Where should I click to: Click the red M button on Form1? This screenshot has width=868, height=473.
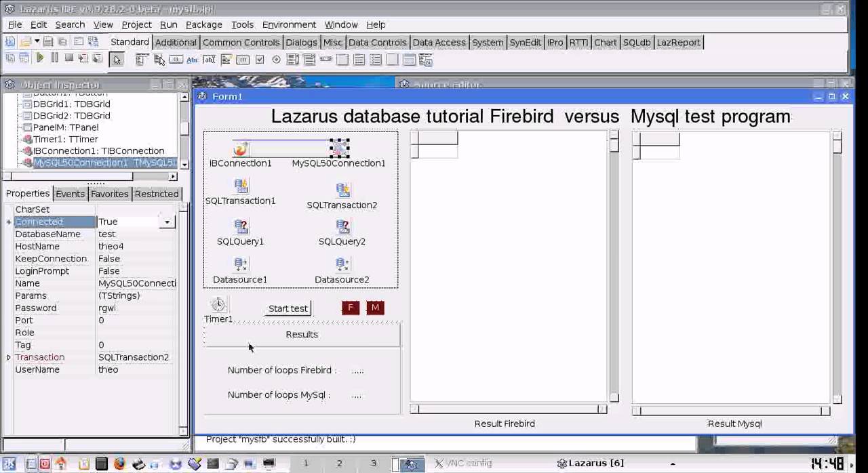(x=375, y=308)
